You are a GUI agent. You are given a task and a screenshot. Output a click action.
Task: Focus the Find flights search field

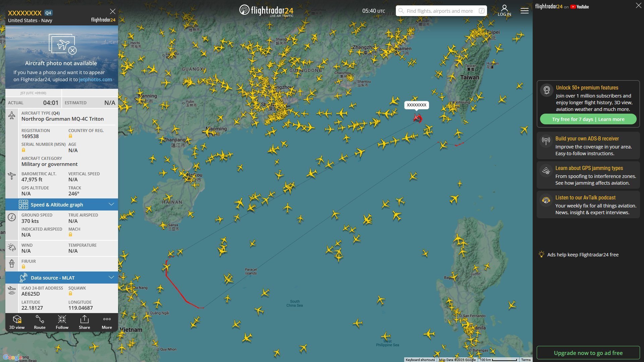(441, 11)
